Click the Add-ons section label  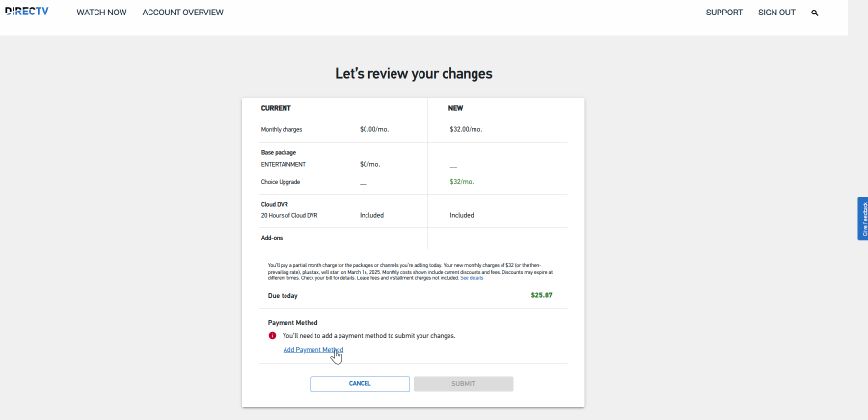tap(272, 238)
